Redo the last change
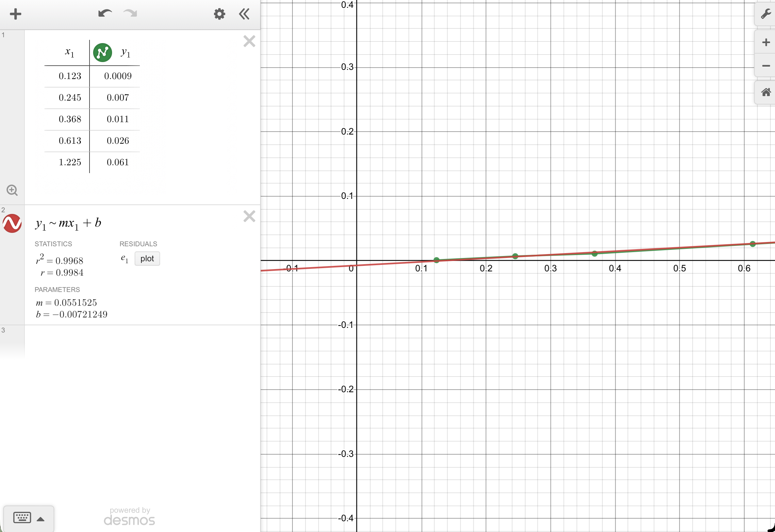 click(x=130, y=13)
